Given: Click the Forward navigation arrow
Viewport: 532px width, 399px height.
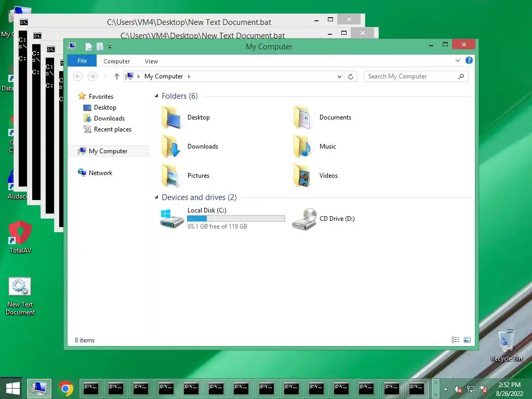Looking at the screenshot, I should [92, 76].
